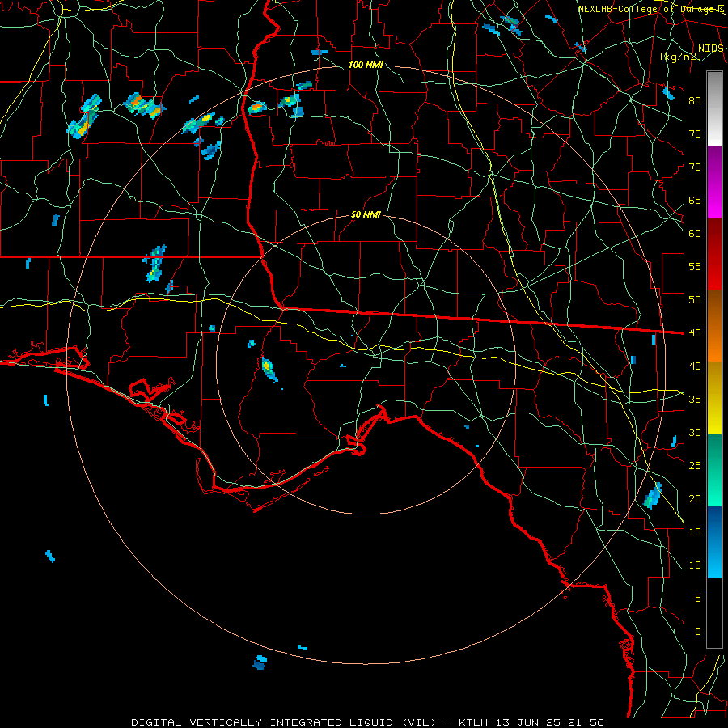Screen dimensions: 728x728
Task: Pick the magenta-purple segment of the color bar
Action: [714, 182]
